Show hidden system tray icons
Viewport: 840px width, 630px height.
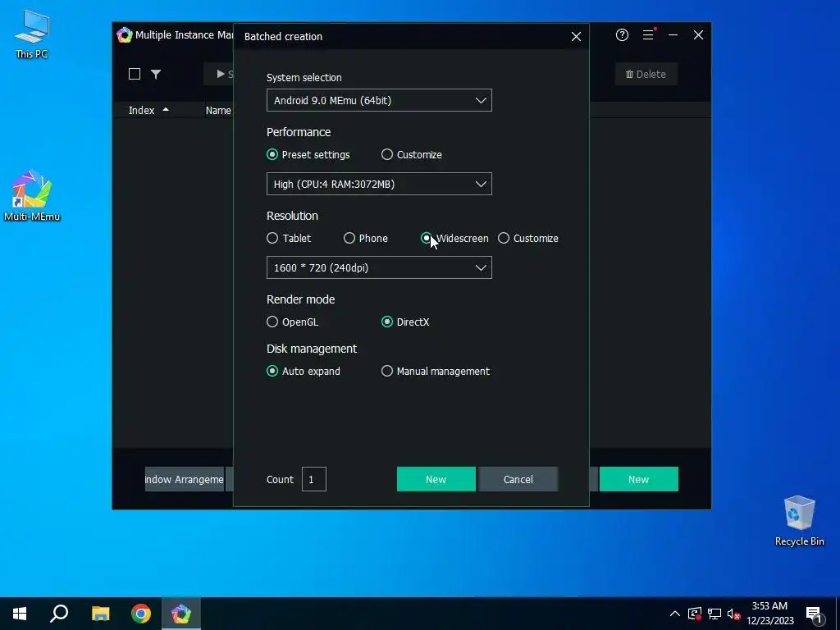pos(675,614)
